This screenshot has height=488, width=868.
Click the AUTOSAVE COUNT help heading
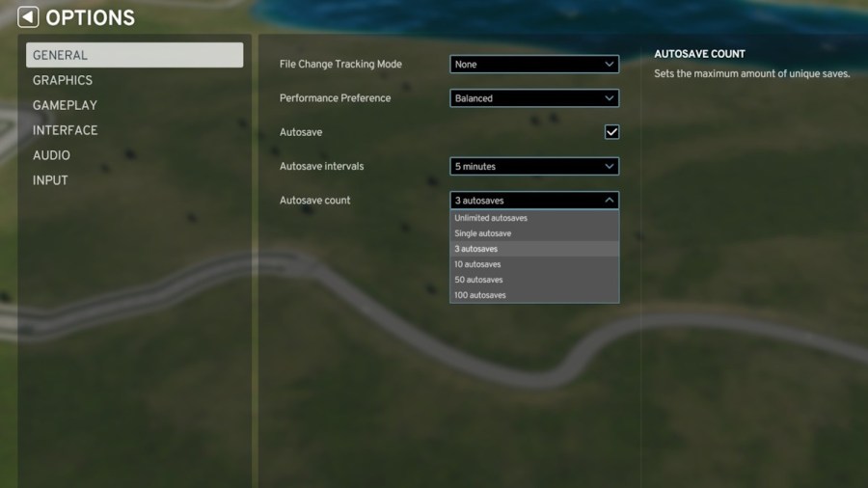[x=700, y=54]
